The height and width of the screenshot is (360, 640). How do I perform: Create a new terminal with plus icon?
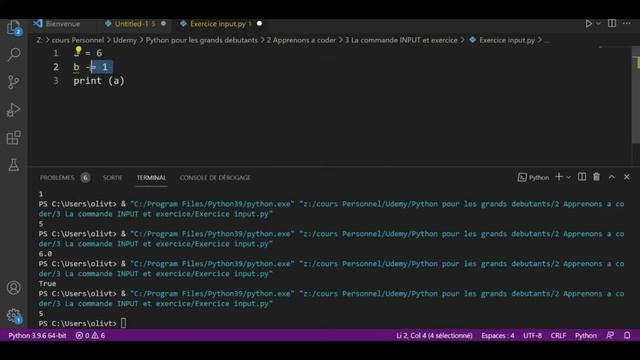[559, 177]
